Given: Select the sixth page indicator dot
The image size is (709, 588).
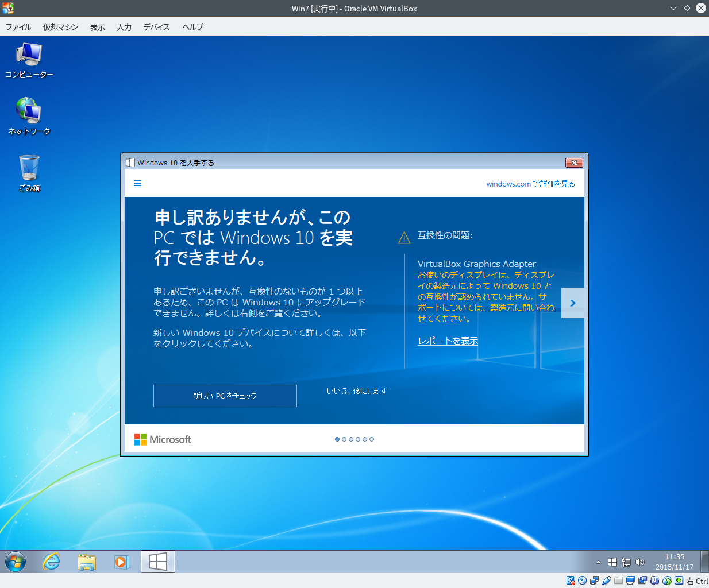Looking at the screenshot, I should click(372, 439).
